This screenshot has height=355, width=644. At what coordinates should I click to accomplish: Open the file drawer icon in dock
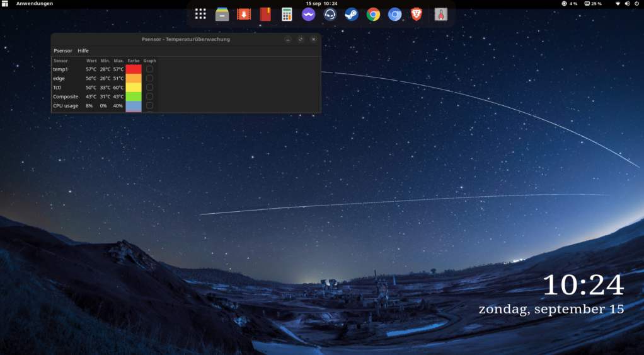point(222,14)
